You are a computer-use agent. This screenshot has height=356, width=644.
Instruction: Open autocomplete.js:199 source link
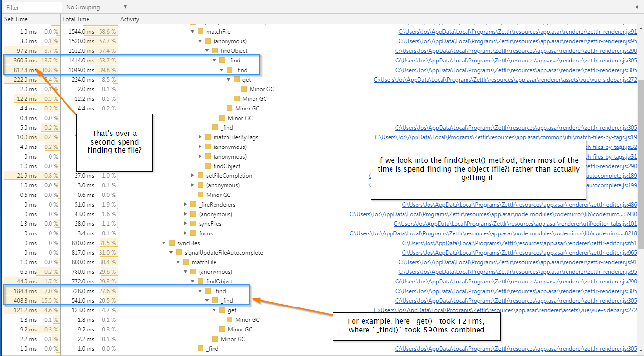(611, 185)
